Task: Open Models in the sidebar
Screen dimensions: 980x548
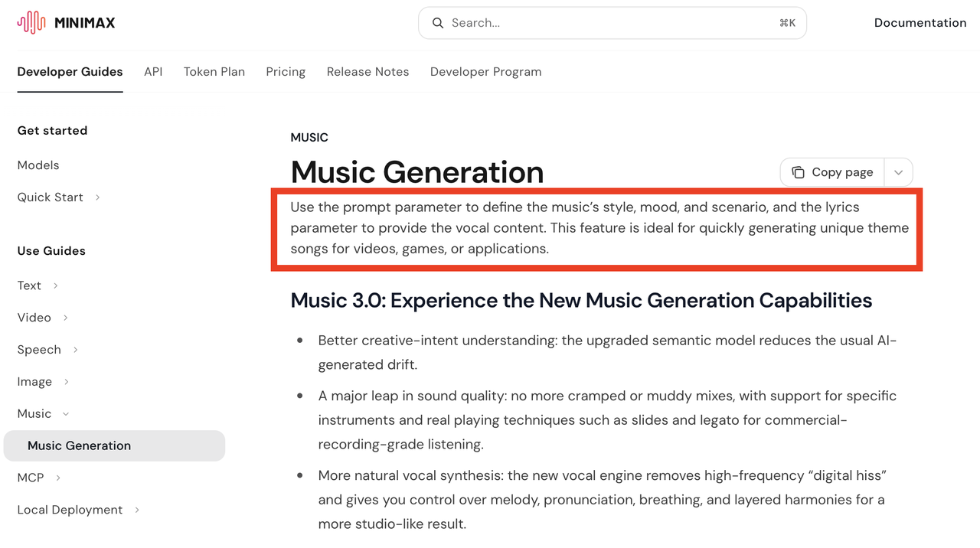Action: tap(38, 165)
